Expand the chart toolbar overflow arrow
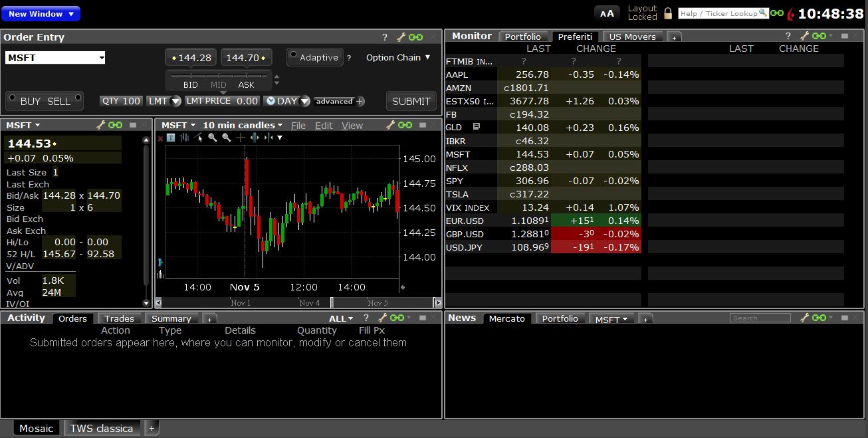The height and width of the screenshot is (438, 868). 280,138
